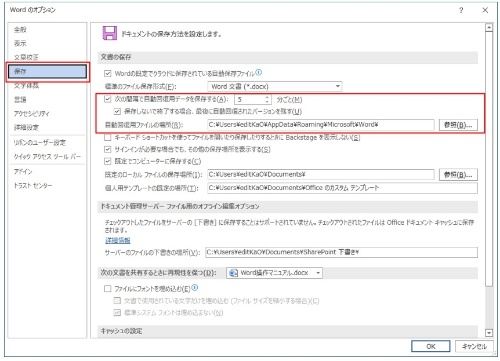Click info icon beside cloud auto-save option
The image size is (500, 361).
(259, 72)
